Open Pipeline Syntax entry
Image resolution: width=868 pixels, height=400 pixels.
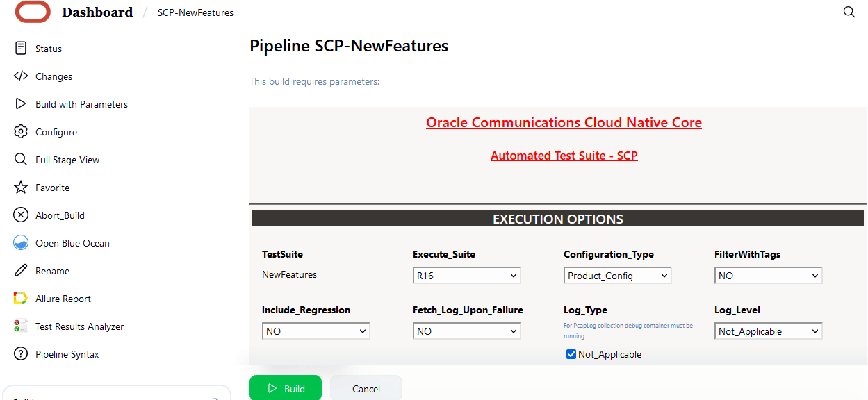[67, 354]
